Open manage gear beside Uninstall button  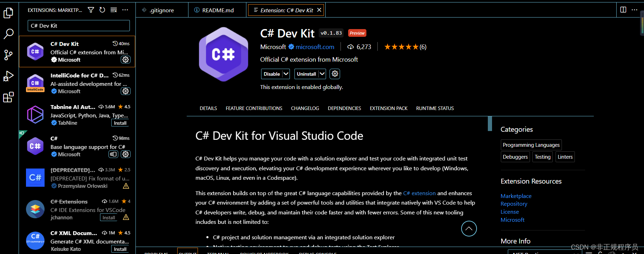pos(335,74)
